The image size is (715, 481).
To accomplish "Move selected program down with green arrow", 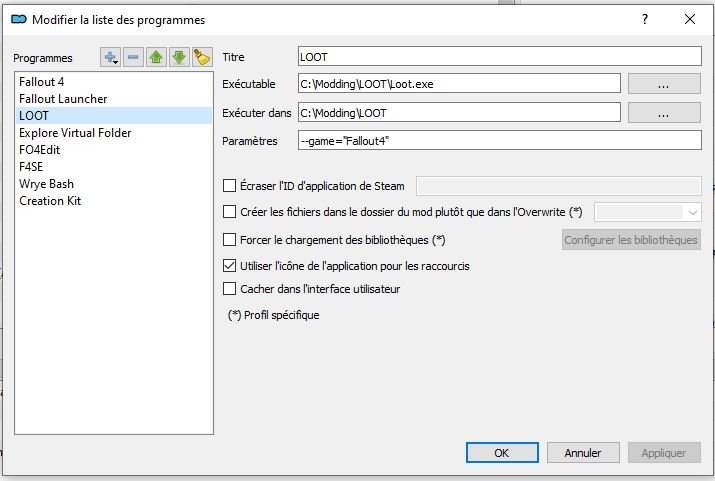I will click(178, 58).
